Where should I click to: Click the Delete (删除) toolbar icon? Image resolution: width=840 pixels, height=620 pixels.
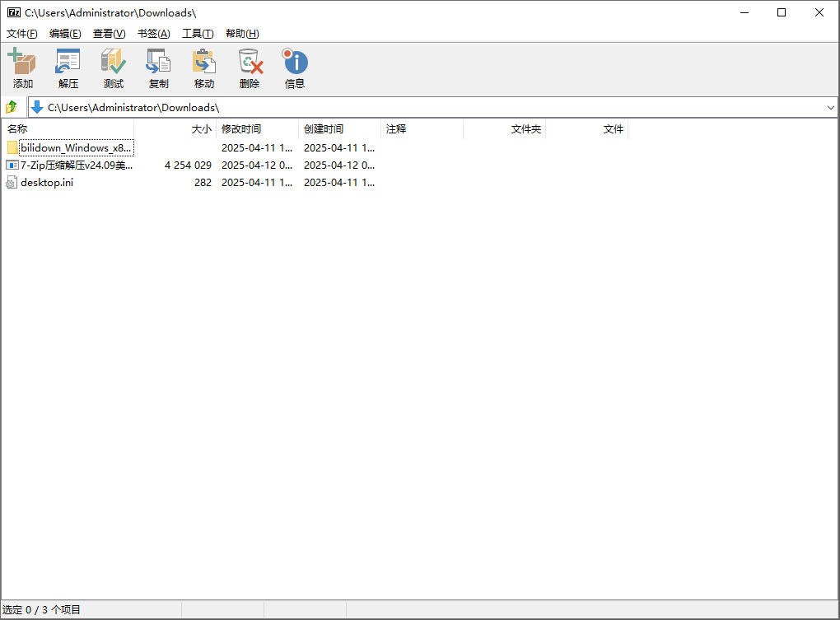click(x=250, y=68)
